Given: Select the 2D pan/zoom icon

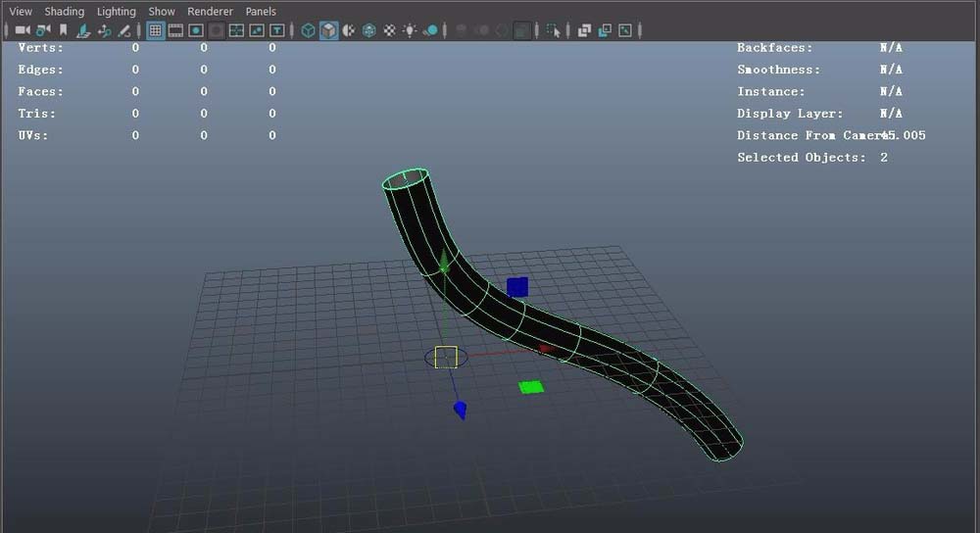Looking at the screenshot, I should 104,30.
